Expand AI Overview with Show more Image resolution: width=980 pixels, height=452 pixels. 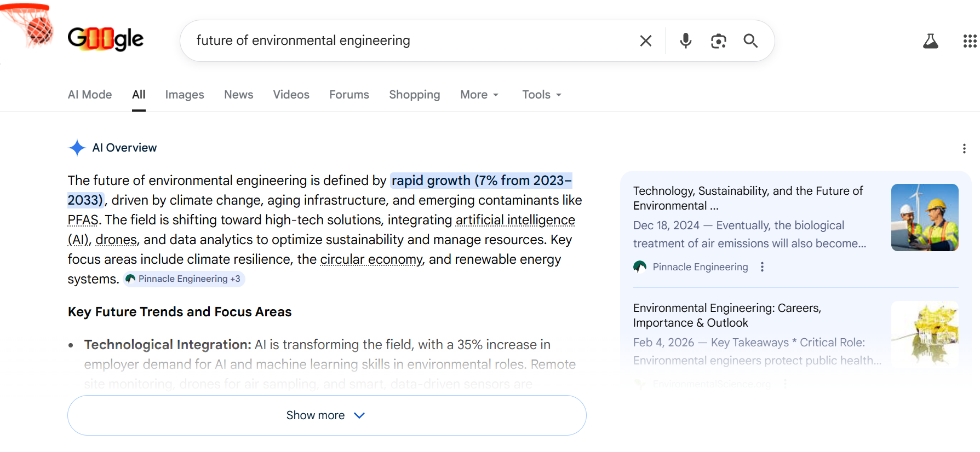click(x=326, y=415)
